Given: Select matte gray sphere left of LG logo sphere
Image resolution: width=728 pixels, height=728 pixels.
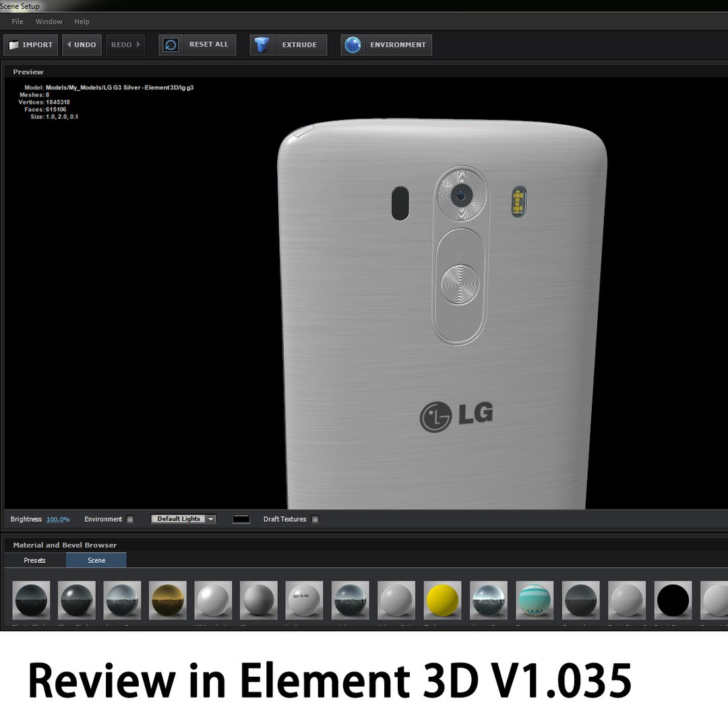Looking at the screenshot, I should pyautogui.click(x=259, y=600).
